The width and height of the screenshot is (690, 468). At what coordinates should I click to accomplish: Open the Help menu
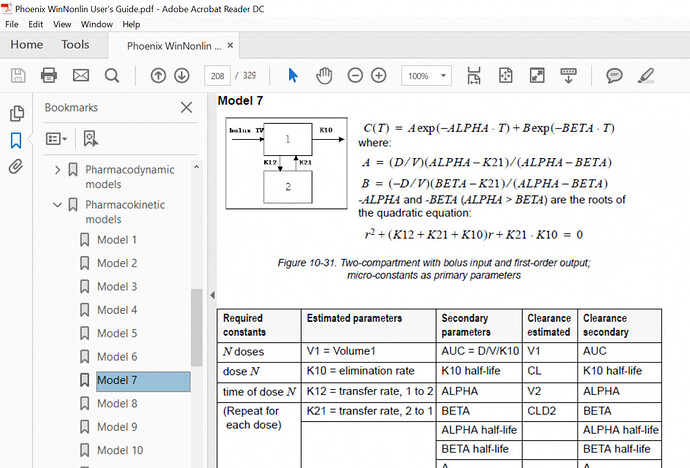coord(131,24)
